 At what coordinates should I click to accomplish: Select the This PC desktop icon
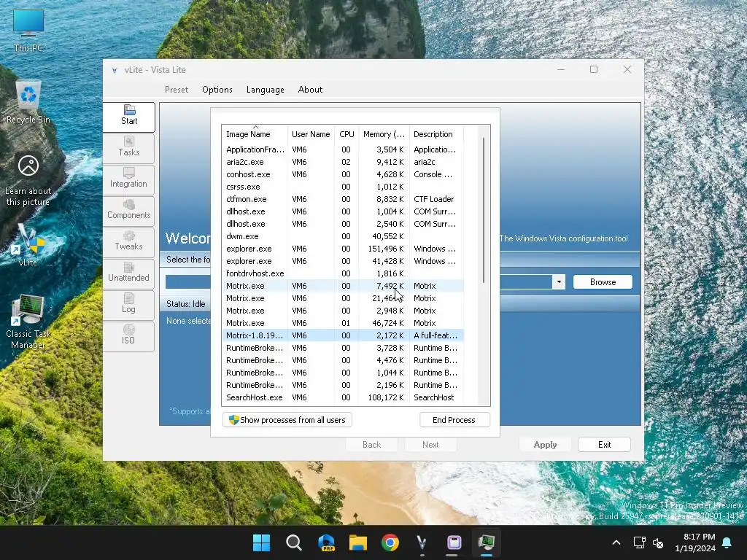click(28, 31)
